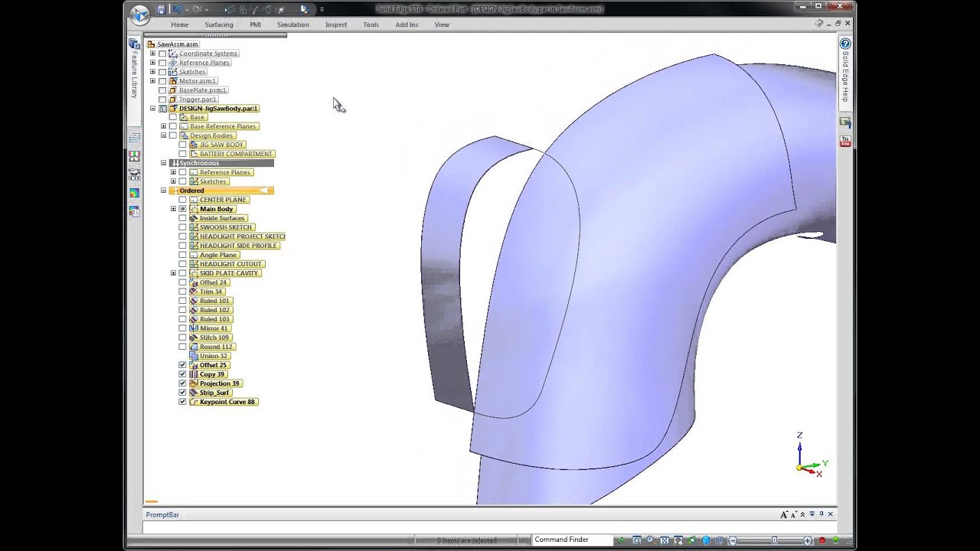Decrease PromptBar font size
980x551 pixels.
[x=794, y=514]
